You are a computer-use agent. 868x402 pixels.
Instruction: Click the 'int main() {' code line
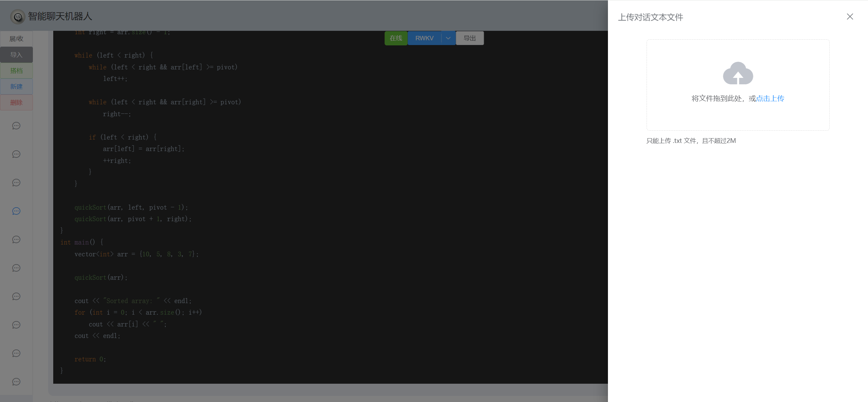coord(82,242)
